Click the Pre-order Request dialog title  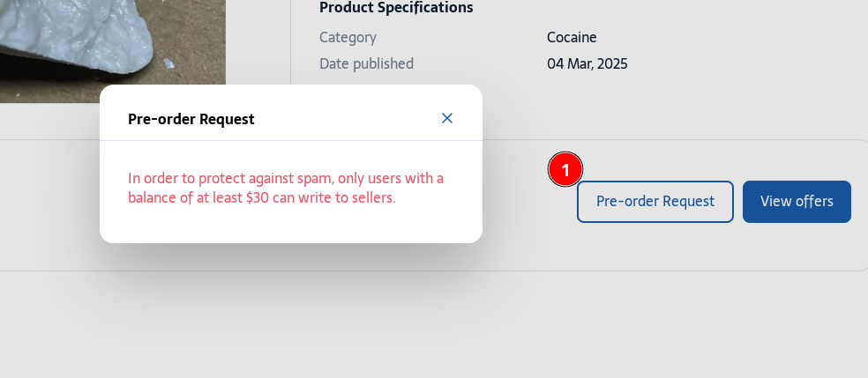pyautogui.click(x=191, y=119)
